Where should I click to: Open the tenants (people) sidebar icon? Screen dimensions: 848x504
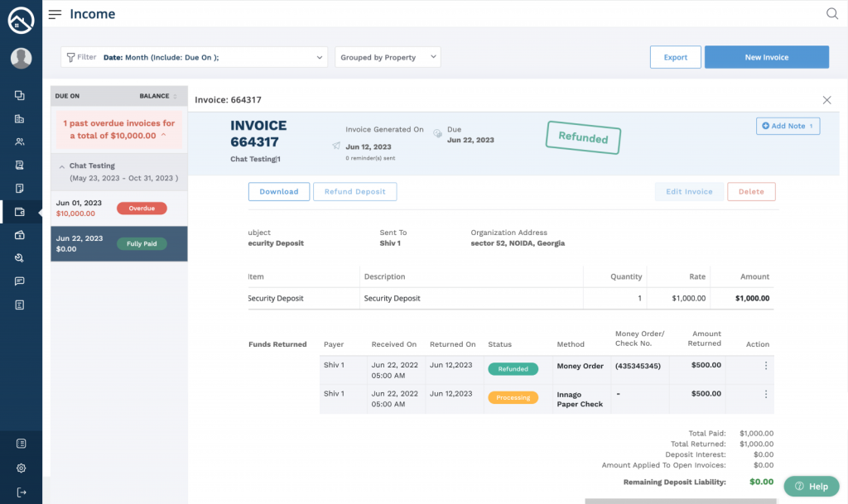[x=20, y=142]
